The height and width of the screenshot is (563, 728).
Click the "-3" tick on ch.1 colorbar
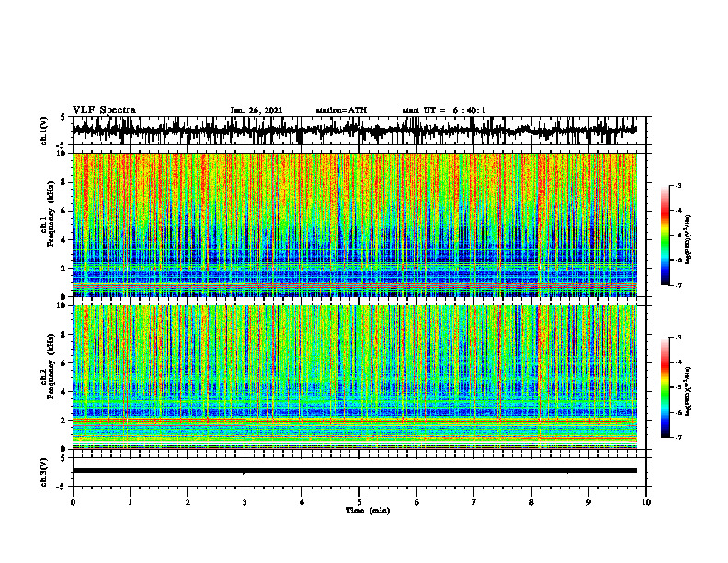point(678,185)
